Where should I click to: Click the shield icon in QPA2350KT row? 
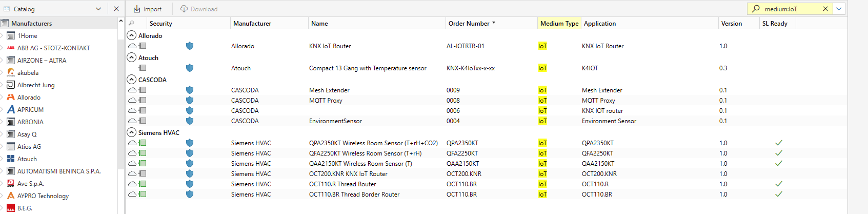point(190,143)
